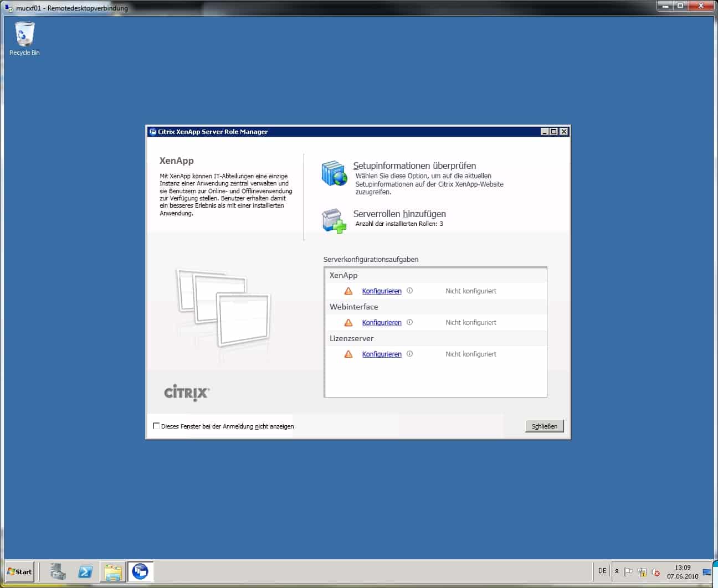Viewport: 718px width, 588px height.
Task: Open the info icon beside Webinterface Konfigurieren
Action: 410,322
